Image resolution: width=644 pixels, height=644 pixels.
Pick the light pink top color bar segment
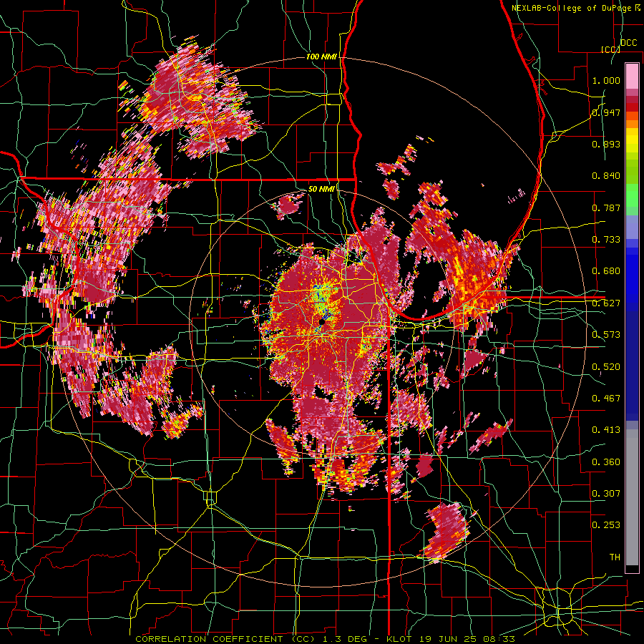(632, 76)
